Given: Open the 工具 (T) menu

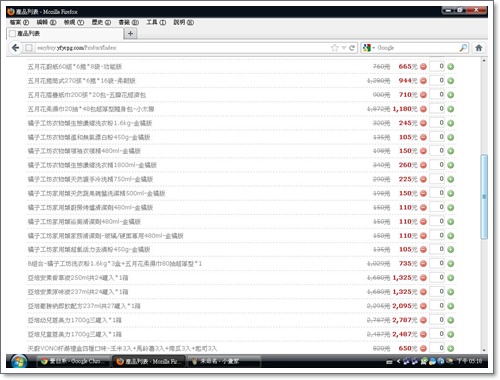Looking at the screenshot, I should [x=156, y=22].
